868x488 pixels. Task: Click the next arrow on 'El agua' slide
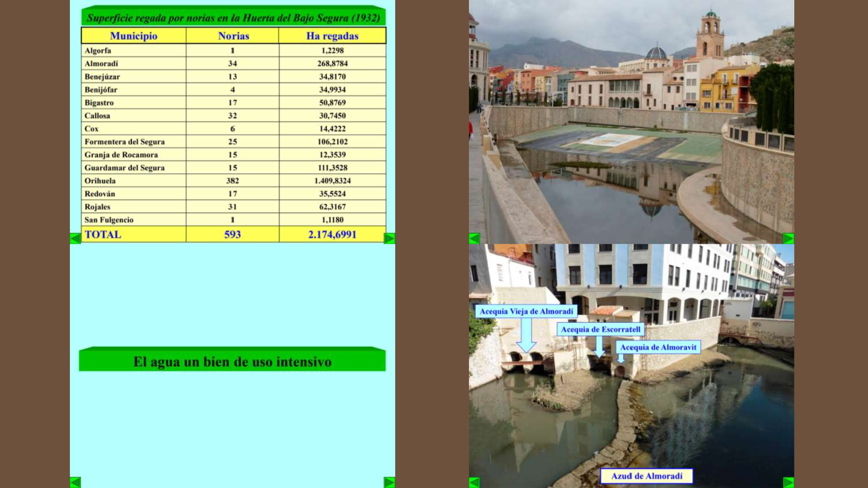pos(389,482)
